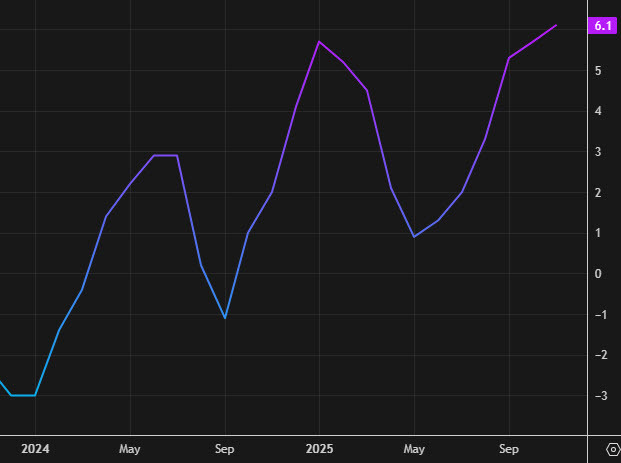Click the Sep label after 2024
This screenshot has height=463, width=621.
[x=225, y=449]
